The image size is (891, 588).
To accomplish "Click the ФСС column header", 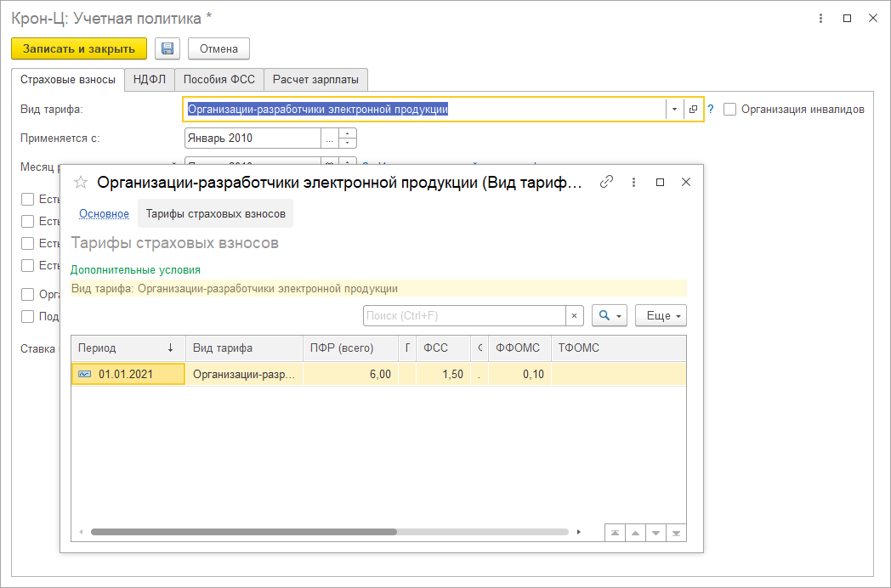I will tap(443, 348).
